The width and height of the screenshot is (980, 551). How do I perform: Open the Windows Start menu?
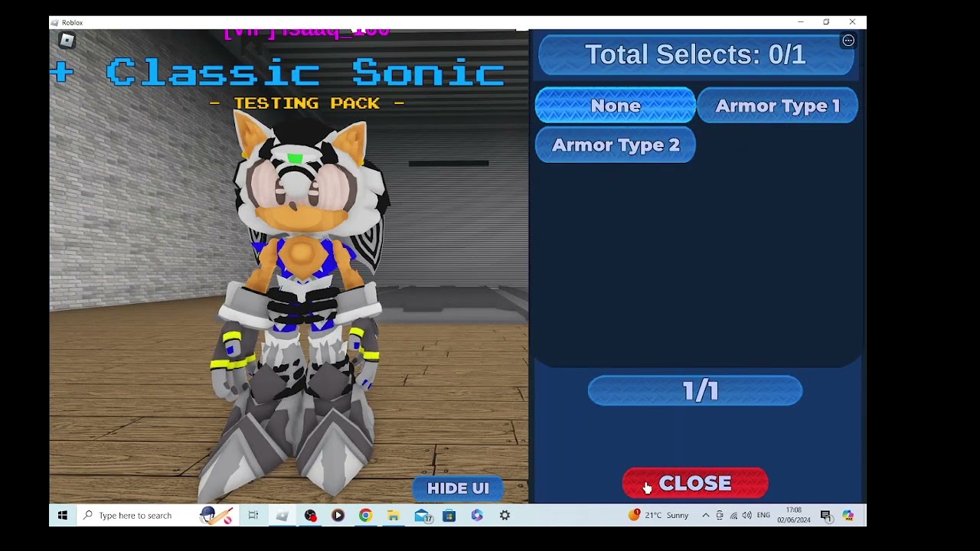(63, 516)
